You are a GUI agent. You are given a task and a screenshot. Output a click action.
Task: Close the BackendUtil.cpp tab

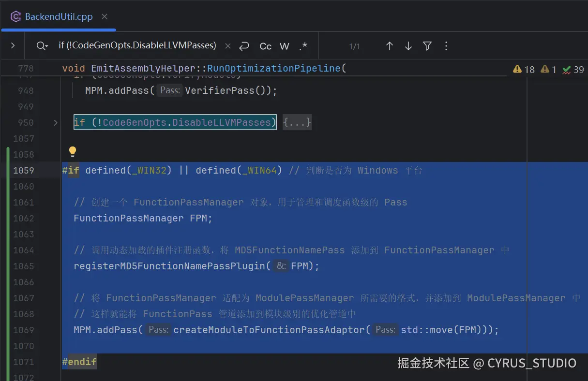105,16
